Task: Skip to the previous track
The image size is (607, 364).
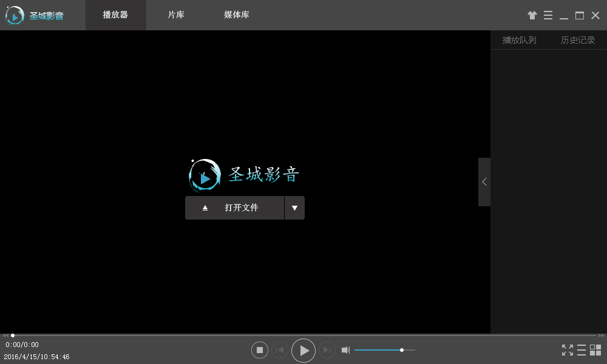Action: coord(279,350)
